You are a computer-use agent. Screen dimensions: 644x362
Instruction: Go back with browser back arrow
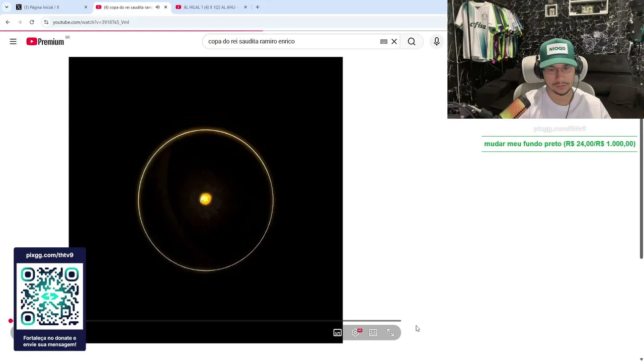click(x=8, y=22)
